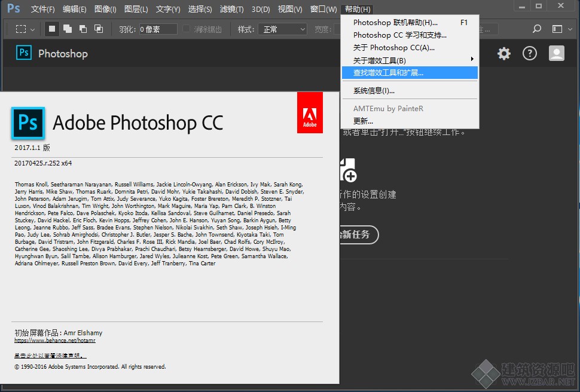Open the 窗口(W) menu

(x=323, y=9)
